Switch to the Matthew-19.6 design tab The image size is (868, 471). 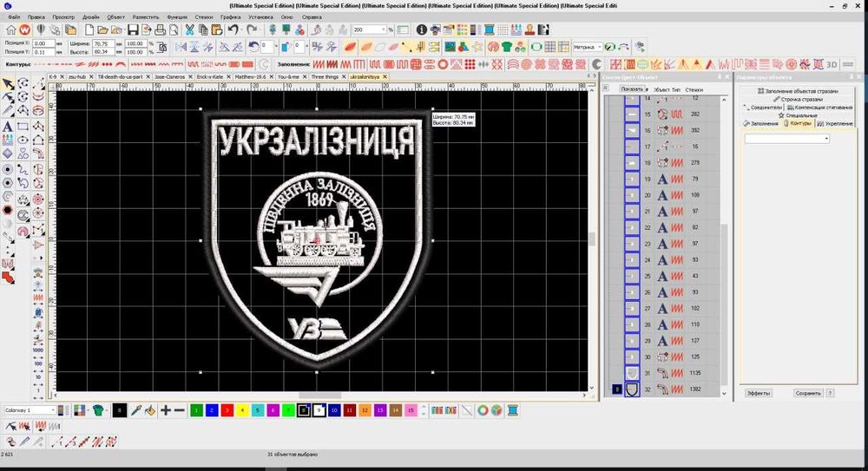pyautogui.click(x=250, y=77)
